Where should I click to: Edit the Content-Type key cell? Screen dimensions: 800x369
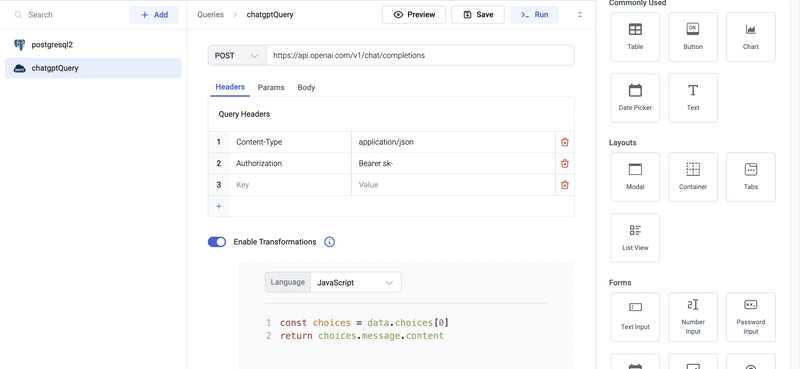[290, 142]
